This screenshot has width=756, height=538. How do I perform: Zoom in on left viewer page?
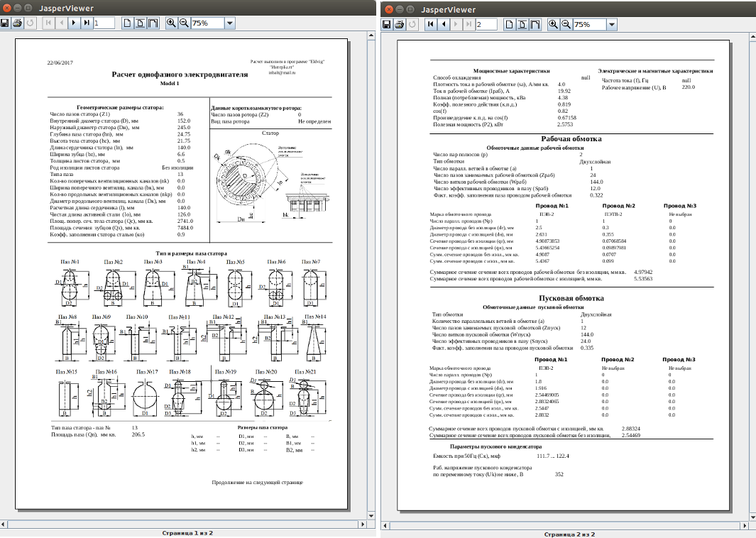(171, 23)
